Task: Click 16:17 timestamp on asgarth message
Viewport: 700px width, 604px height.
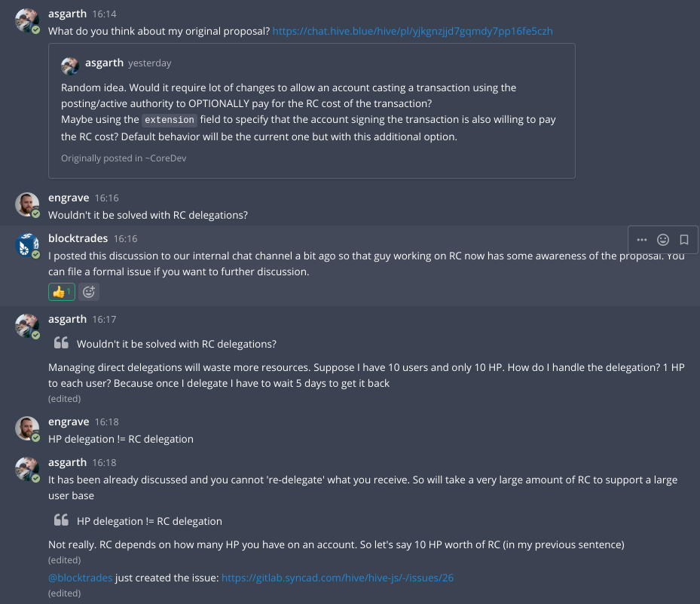Action: 104,320
